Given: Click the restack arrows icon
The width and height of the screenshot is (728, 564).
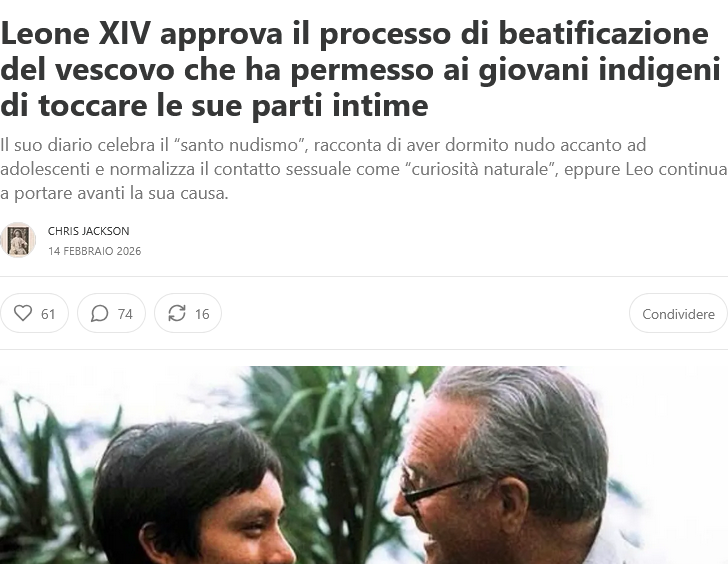Looking at the screenshot, I should [x=177, y=313].
